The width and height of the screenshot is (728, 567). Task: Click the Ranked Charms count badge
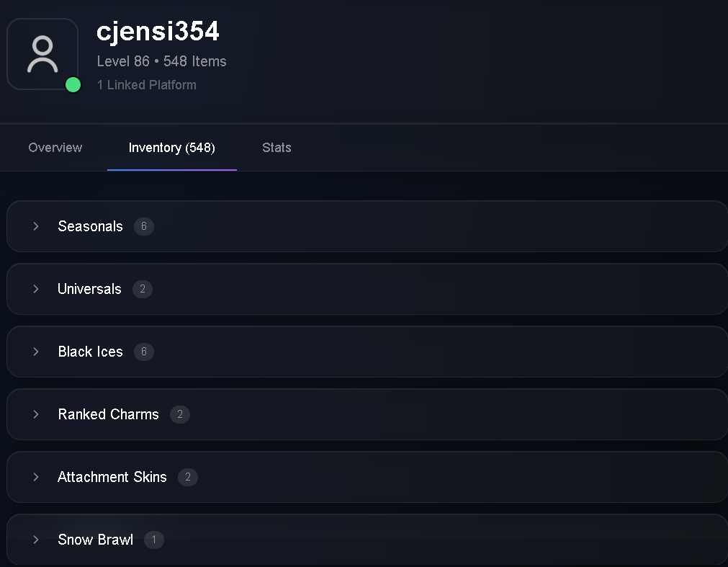point(180,414)
